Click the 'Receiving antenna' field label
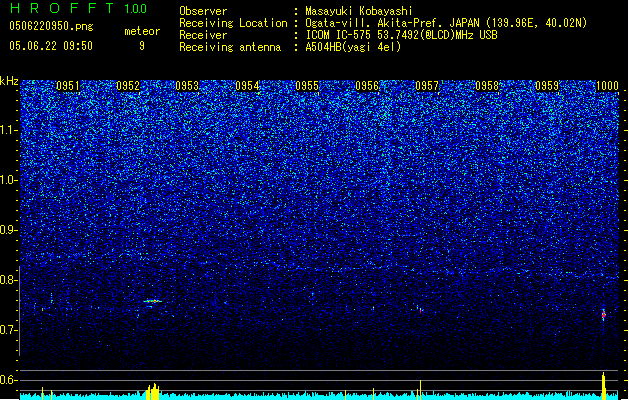 230,47
